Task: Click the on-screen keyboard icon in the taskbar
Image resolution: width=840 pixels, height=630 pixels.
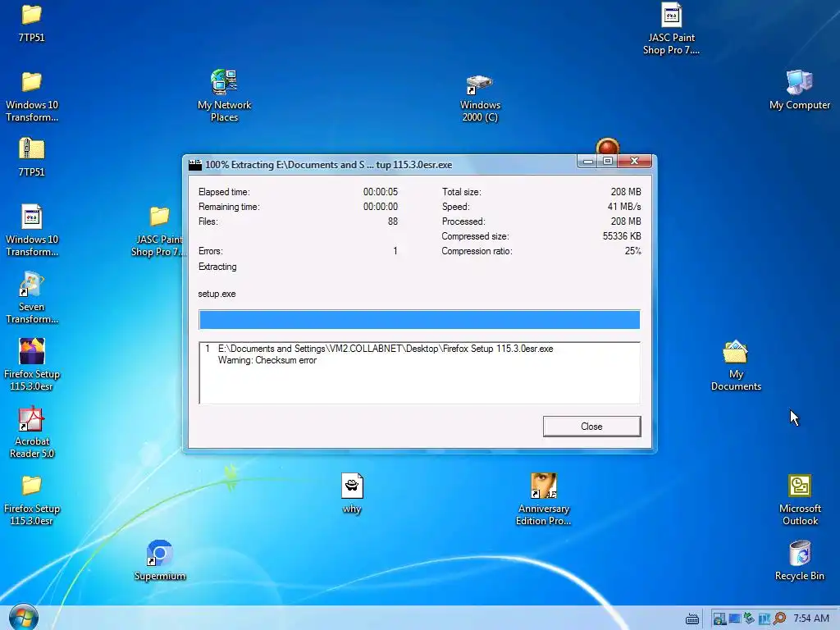Action: 692,619
